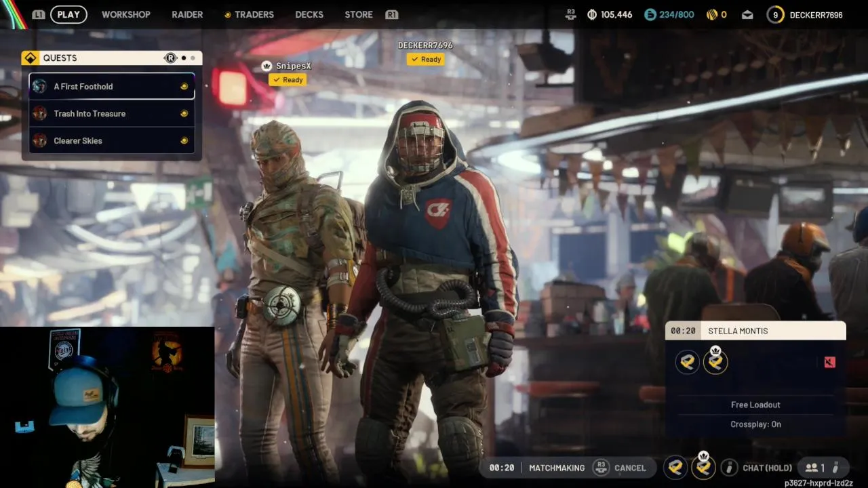868x488 pixels.
Task: Click the yellow Quests diamond icon
Action: click(30, 58)
